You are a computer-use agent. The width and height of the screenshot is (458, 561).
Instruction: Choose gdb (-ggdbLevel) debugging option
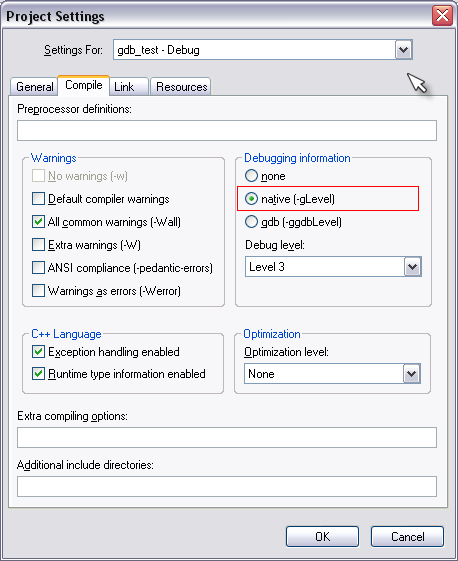click(251, 222)
